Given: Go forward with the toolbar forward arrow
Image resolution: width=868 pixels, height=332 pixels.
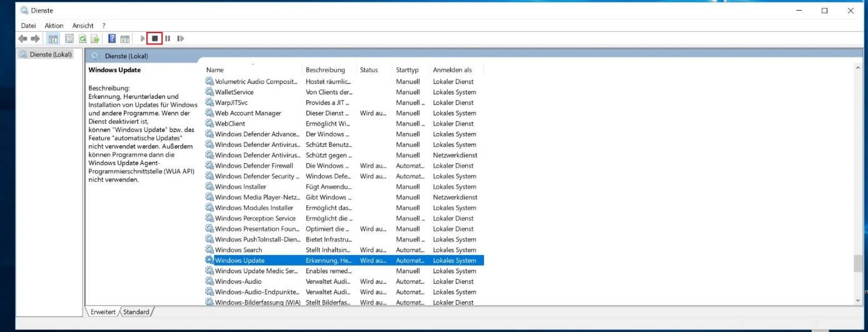Looking at the screenshot, I should (x=35, y=39).
